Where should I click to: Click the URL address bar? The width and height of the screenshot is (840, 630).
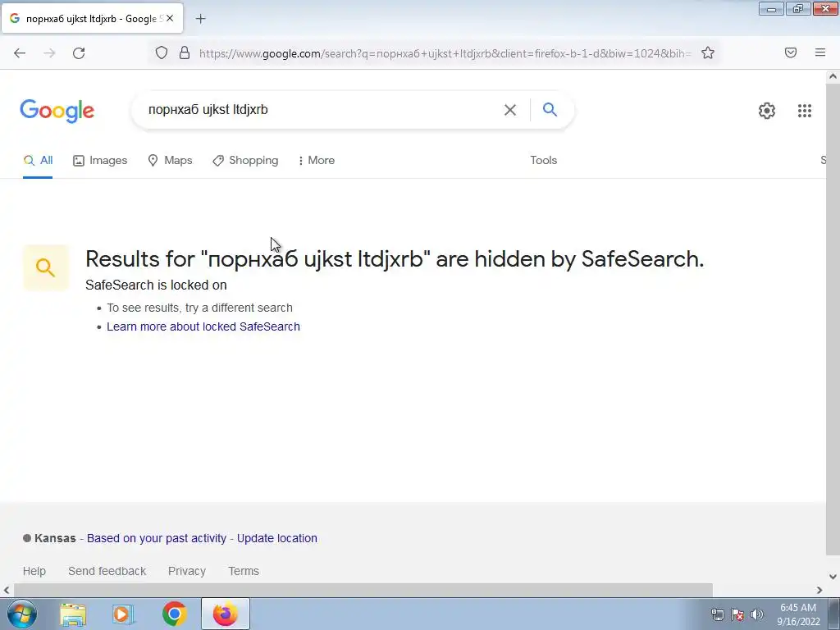445,53
